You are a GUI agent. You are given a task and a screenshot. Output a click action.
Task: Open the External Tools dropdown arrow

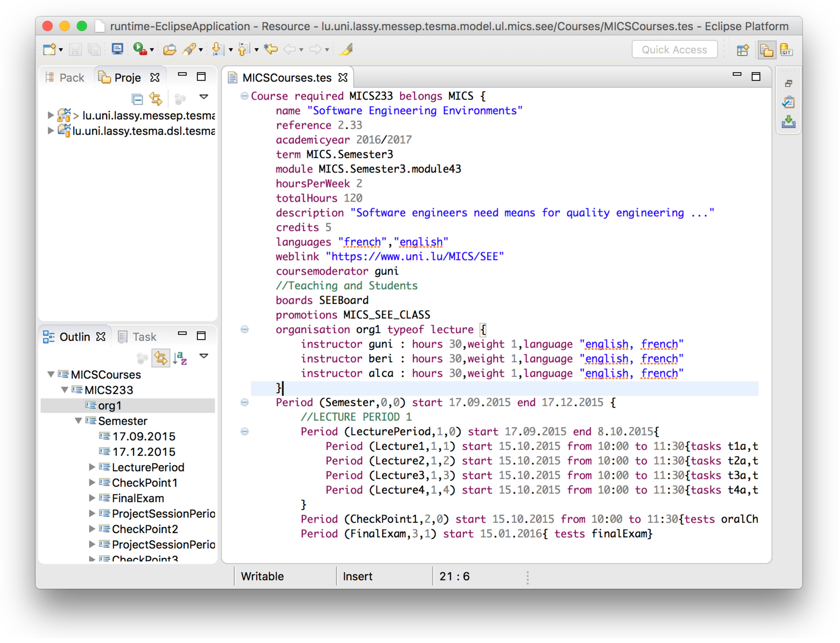152,50
